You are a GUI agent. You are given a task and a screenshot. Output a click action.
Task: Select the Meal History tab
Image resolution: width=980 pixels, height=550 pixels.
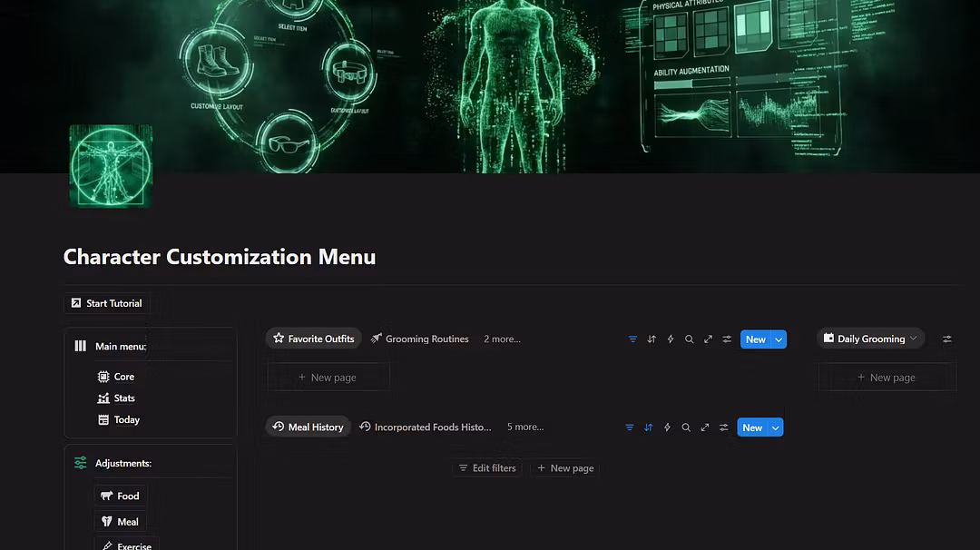pyautogui.click(x=309, y=427)
